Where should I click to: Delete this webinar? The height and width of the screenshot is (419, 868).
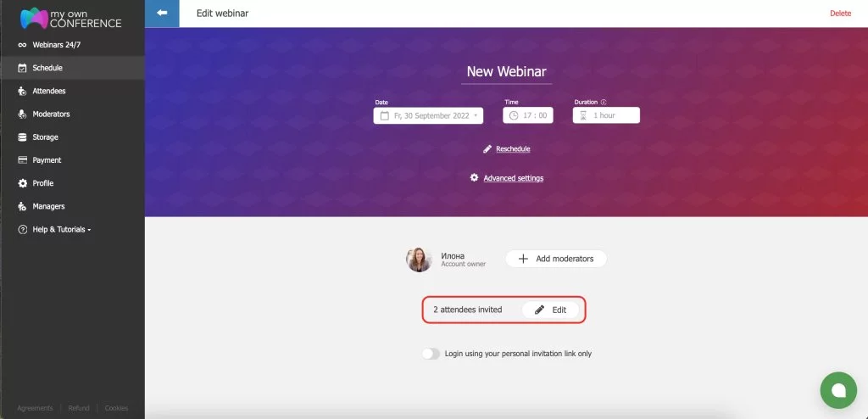840,14
